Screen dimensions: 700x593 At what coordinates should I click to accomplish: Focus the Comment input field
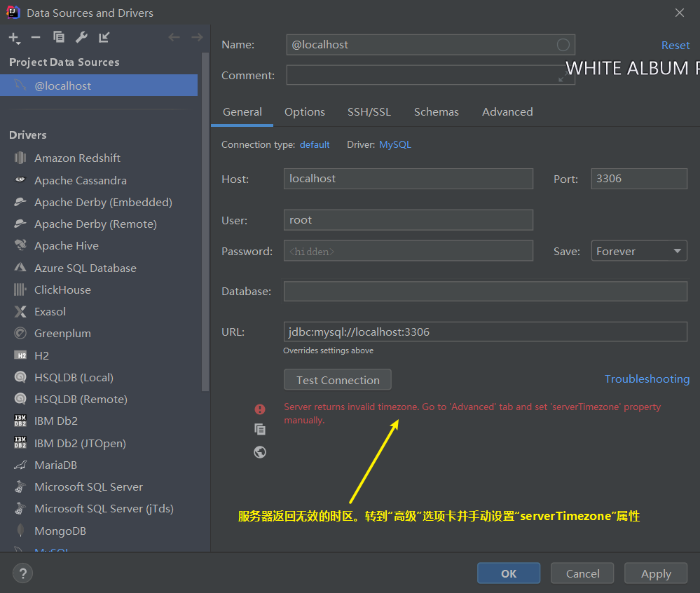coord(430,75)
